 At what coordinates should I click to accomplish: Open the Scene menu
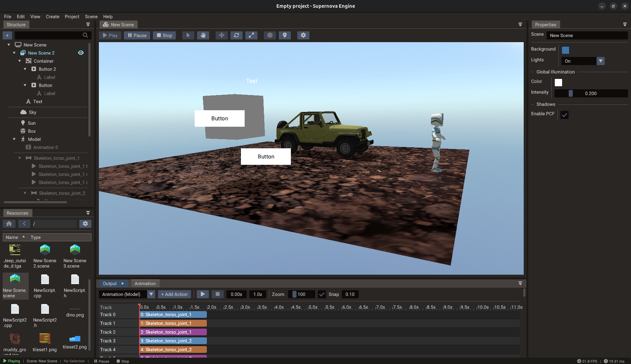[x=91, y=17]
